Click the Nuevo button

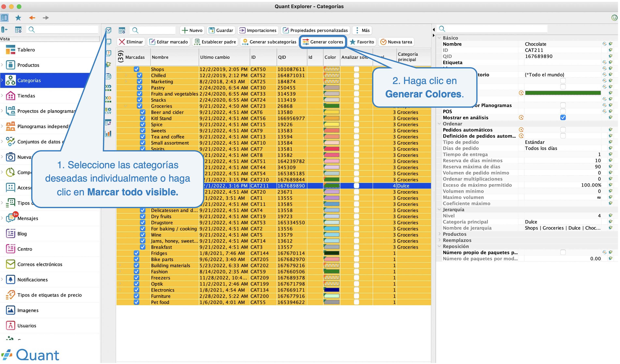[x=192, y=30]
